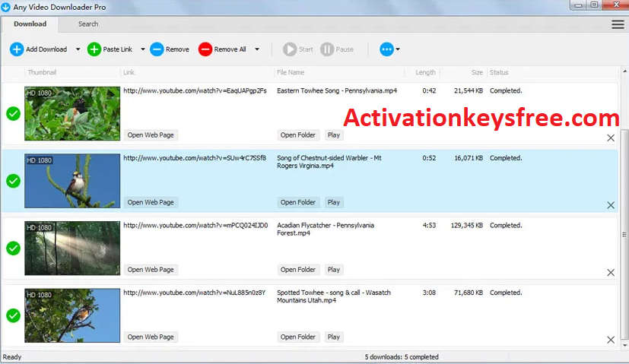Sort by the Link column header
The width and height of the screenshot is (629, 364).
pyautogui.click(x=129, y=72)
